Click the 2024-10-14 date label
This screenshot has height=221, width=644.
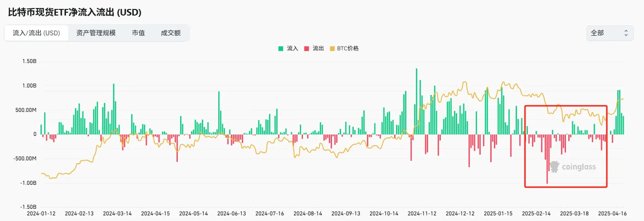(383, 213)
